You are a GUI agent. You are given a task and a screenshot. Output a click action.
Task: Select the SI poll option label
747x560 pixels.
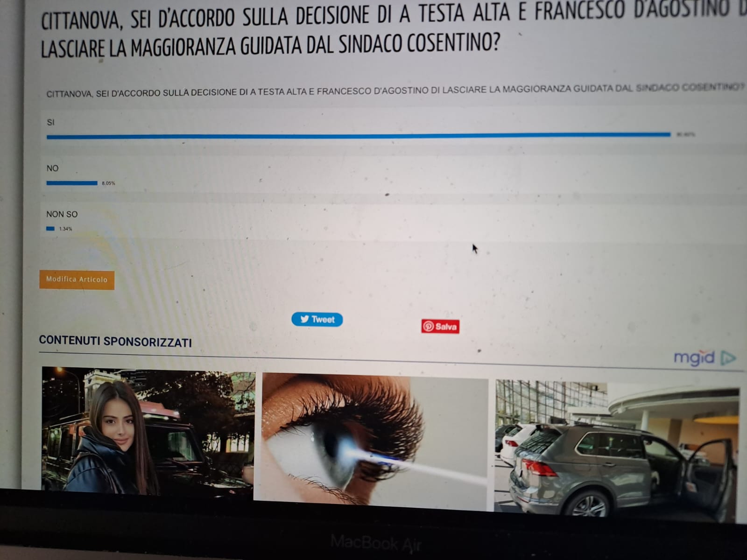[51, 122]
